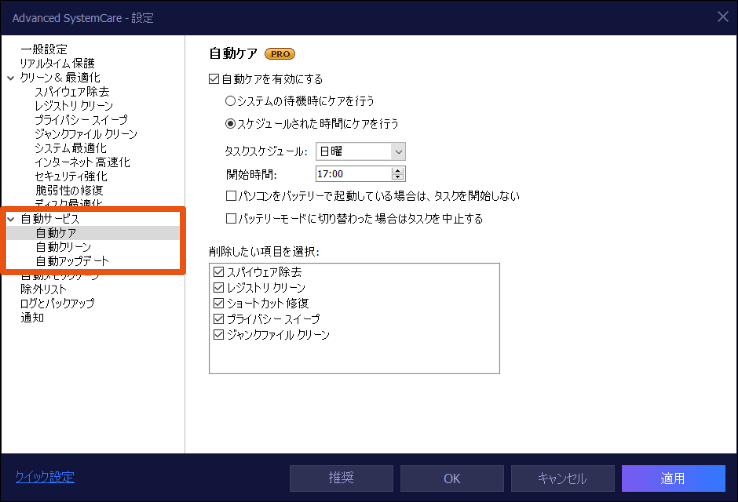
Task: Collapse the クリーン& 最適化 tree node
Action: tap(11, 78)
